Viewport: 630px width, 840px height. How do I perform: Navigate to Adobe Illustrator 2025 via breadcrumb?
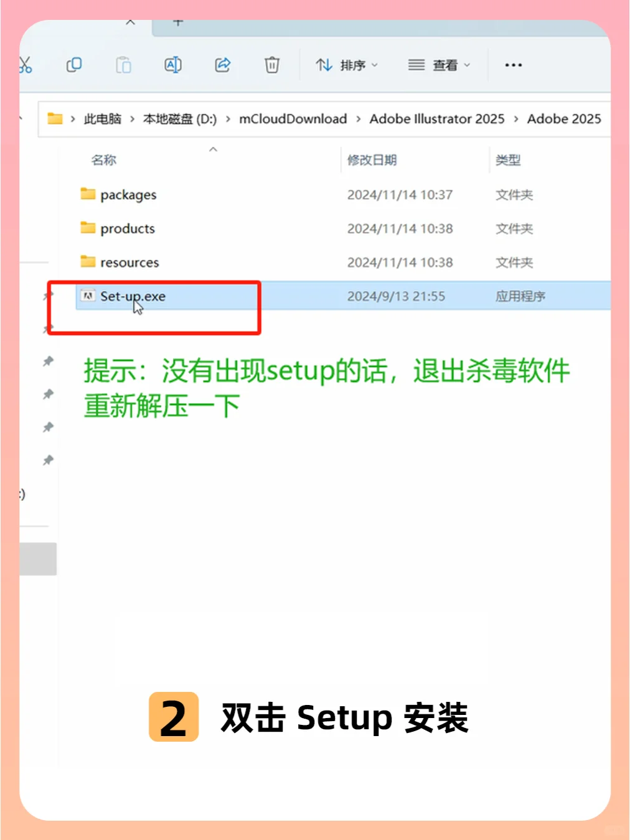point(436,119)
